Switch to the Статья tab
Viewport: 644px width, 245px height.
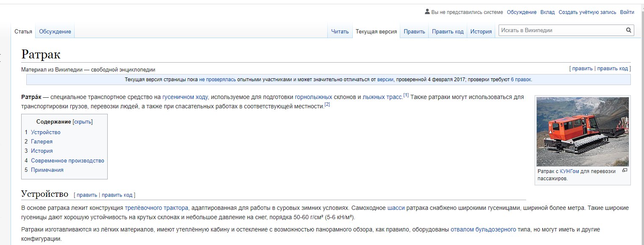click(x=23, y=32)
